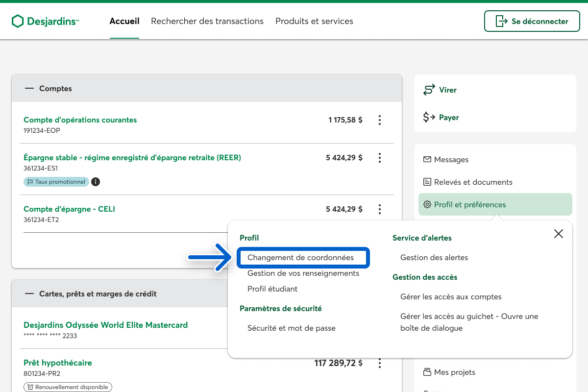This screenshot has width=588, height=392.
Task: Select Changement de coordonnées
Action: [x=300, y=258]
